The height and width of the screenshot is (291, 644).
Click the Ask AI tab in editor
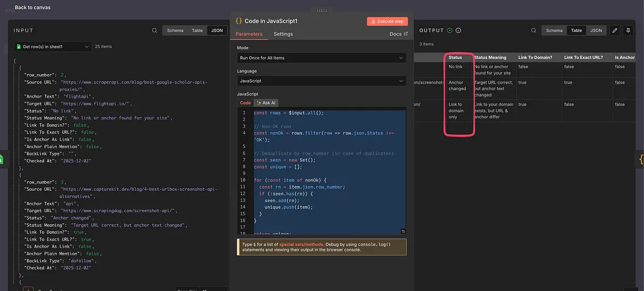pos(266,102)
